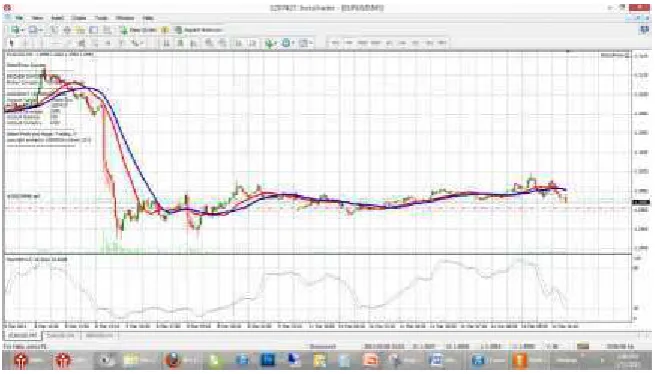Select the M15 timeframe button
655x374 pixels.
click(x=362, y=43)
